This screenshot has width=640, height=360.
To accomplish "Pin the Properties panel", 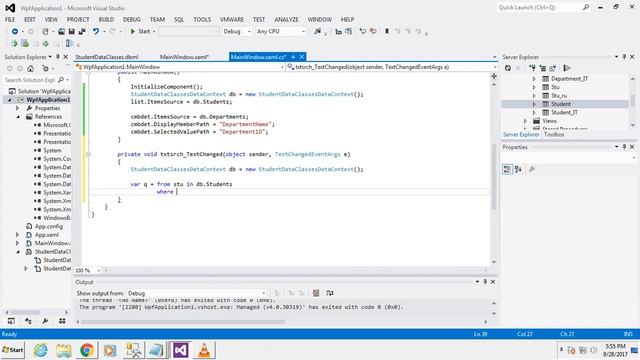I will (624, 147).
